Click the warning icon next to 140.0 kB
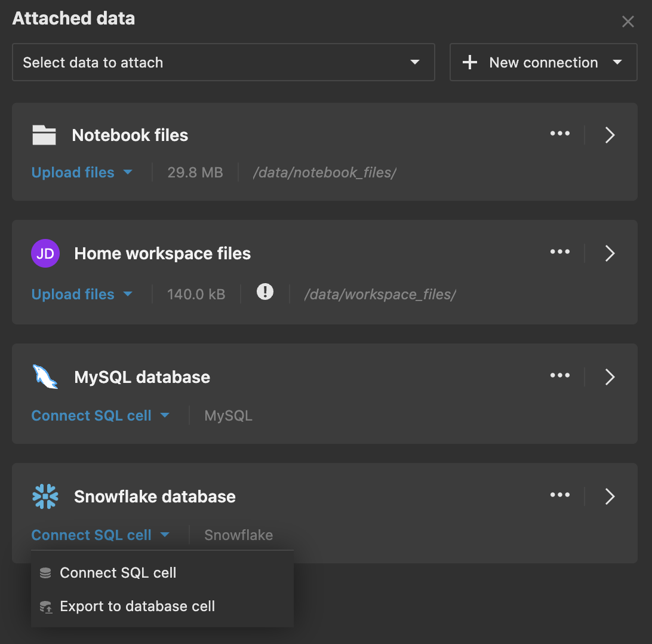Viewport: 652px width, 644px height. [265, 293]
